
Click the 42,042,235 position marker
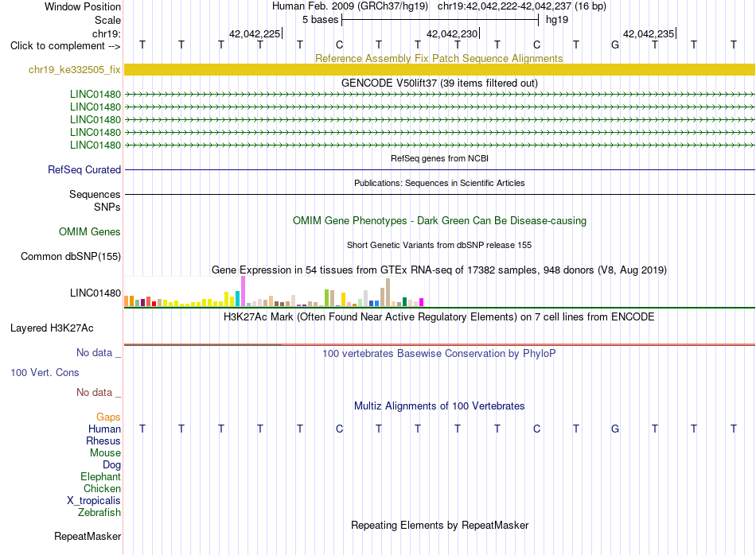coord(649,33)
